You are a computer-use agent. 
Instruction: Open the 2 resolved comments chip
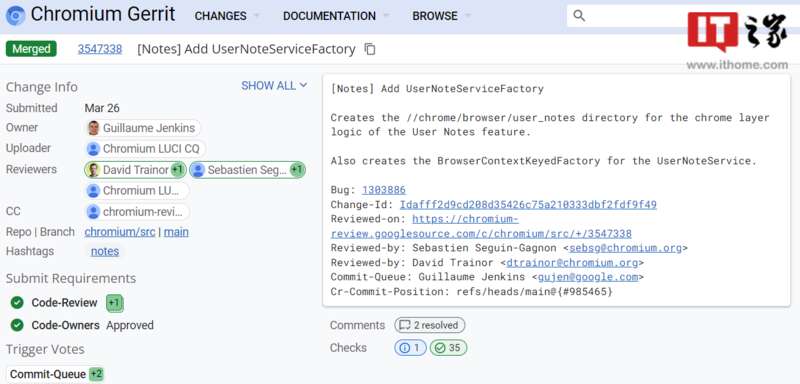click(x=430, y=325)
